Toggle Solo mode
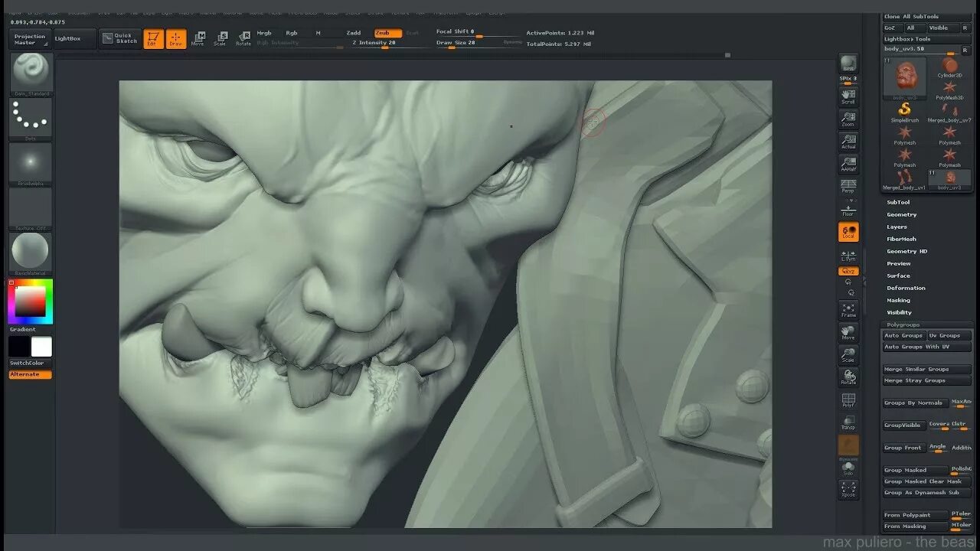 pyautogui.click(x=848, y=467)
